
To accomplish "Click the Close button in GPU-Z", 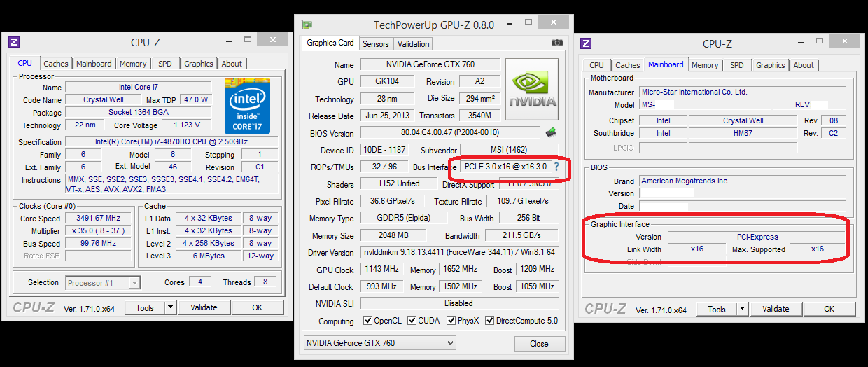I will click(539, 344).
